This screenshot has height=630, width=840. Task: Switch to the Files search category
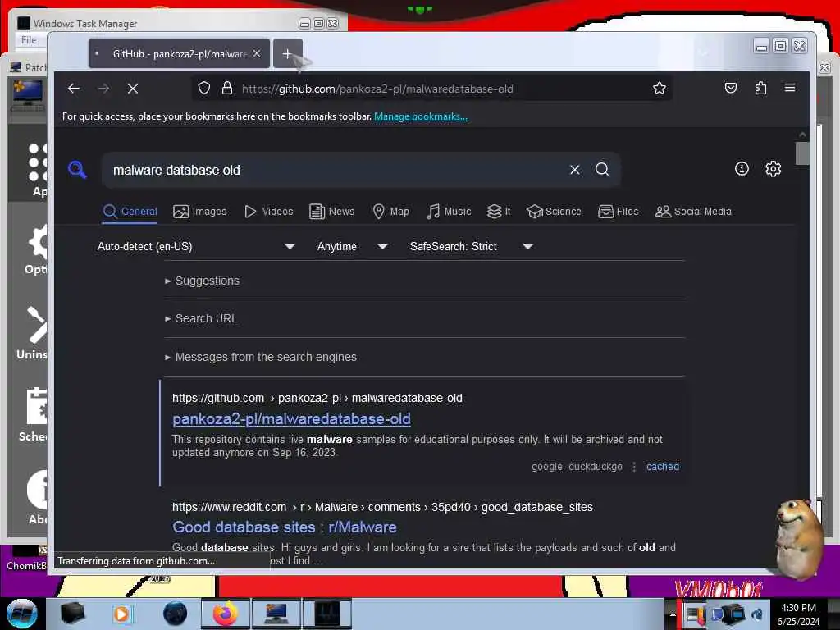pos(619,212)
